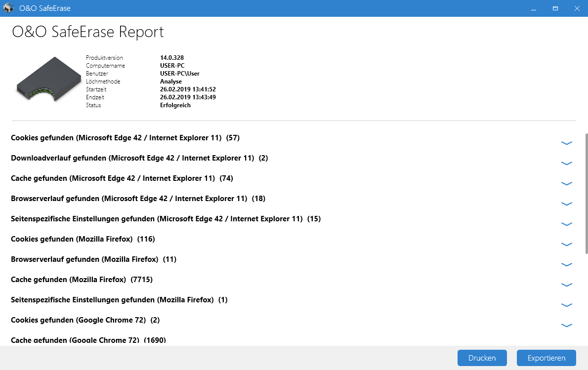588x370 pixels.
Task: Expand Browserverlauf gefunden (Mozilla Firefox) chevron
Action: point(566,264)
